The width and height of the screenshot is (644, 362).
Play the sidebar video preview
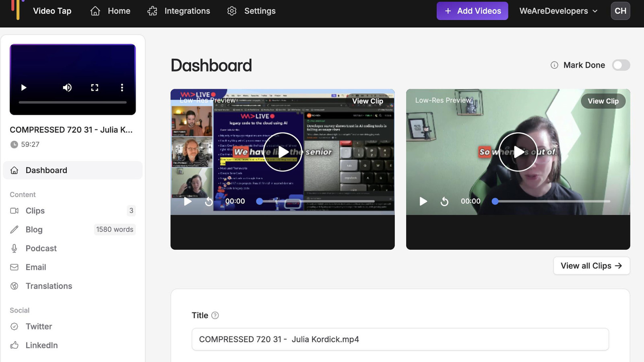(24, 88)
